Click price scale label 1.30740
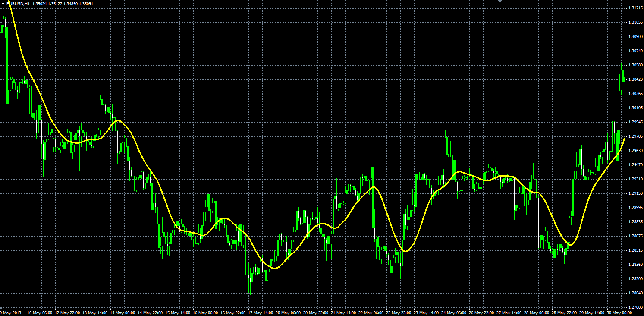The image size is (644, 316). [x=635, y=51]
